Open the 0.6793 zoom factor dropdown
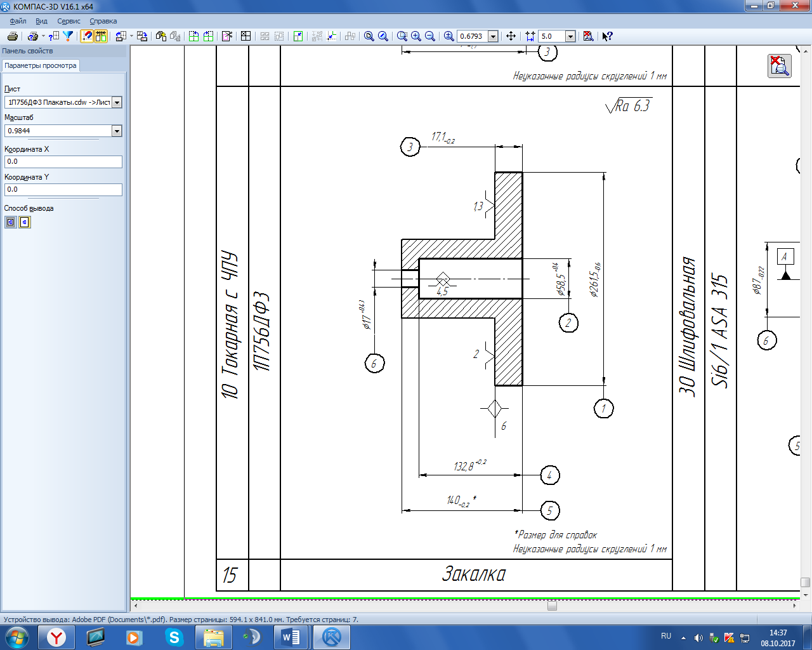Screen dimensions: 812x650 point(493,36)
